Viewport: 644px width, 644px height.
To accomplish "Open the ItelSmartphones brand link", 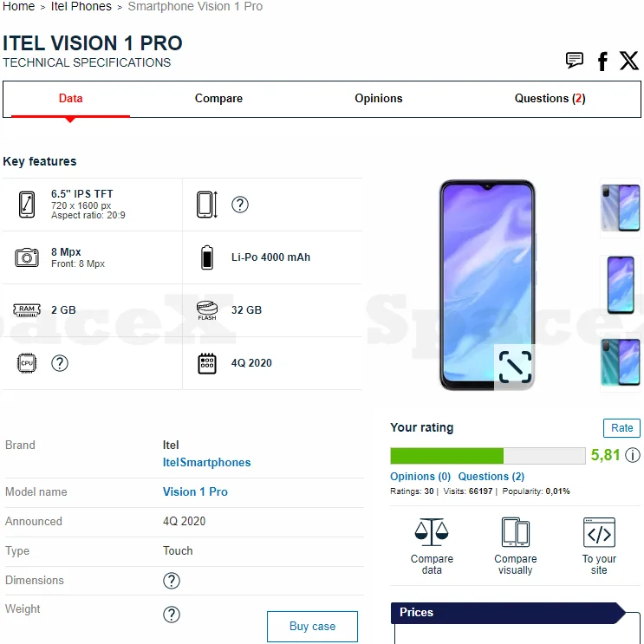I will [x=206, y=463].
